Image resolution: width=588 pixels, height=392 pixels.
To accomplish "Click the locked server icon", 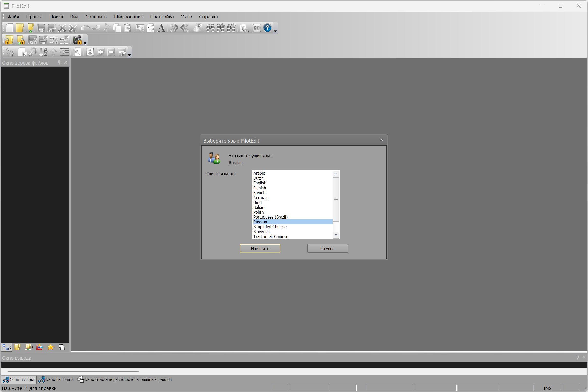I will 77,40.
